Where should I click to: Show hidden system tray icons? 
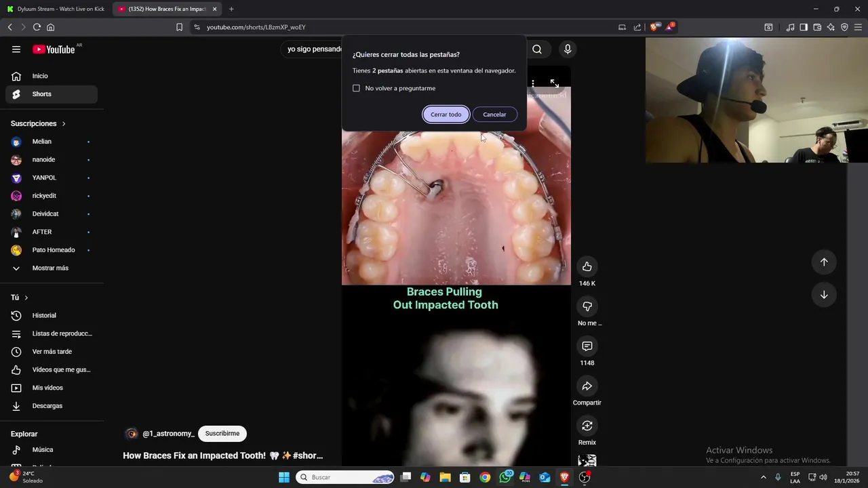pos(764,477)
